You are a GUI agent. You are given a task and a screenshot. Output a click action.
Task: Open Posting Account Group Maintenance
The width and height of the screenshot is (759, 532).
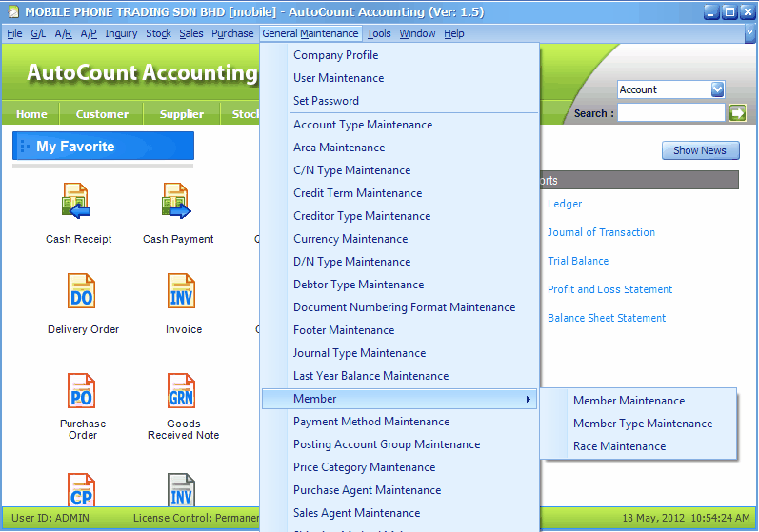[400, 444]
